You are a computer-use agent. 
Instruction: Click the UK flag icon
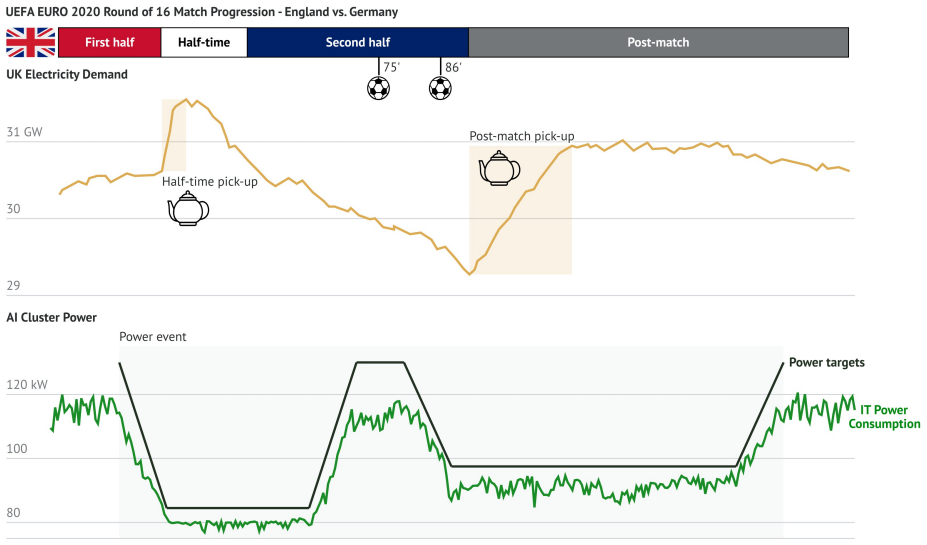tap(31, 42)
